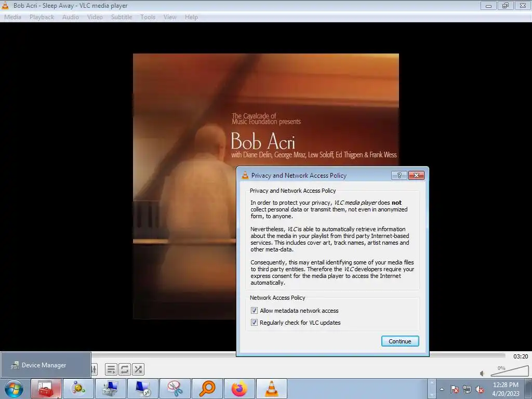Viewport: 532px width, 399px height.
Task: Click the dialog help question mark button
Action: (399, 175)
